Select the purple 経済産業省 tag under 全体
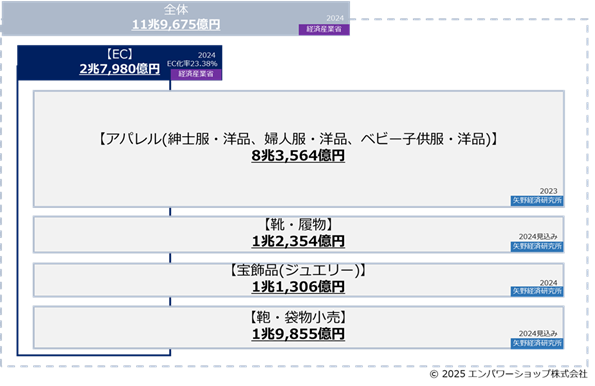Image resolution: width=595 pixels, height=386 pixels. point(324,29)
